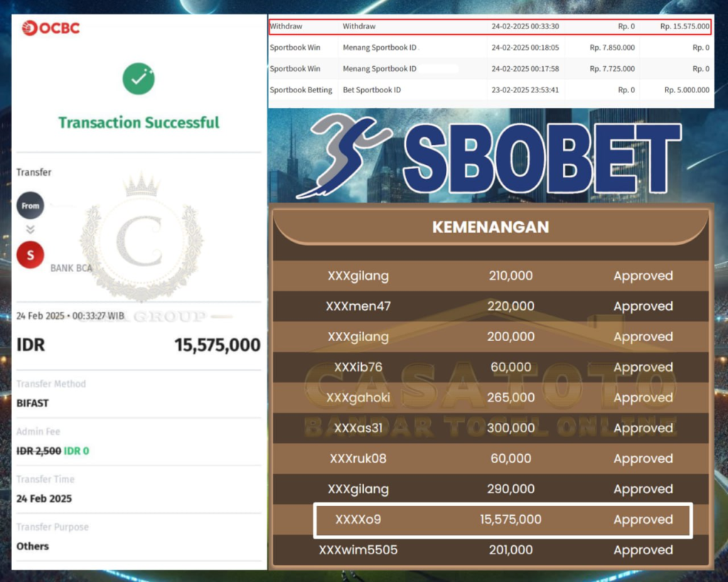This screenshot has height=582, width=728.
Task: Click the BIFAST transfer method value
Action: 33,403
